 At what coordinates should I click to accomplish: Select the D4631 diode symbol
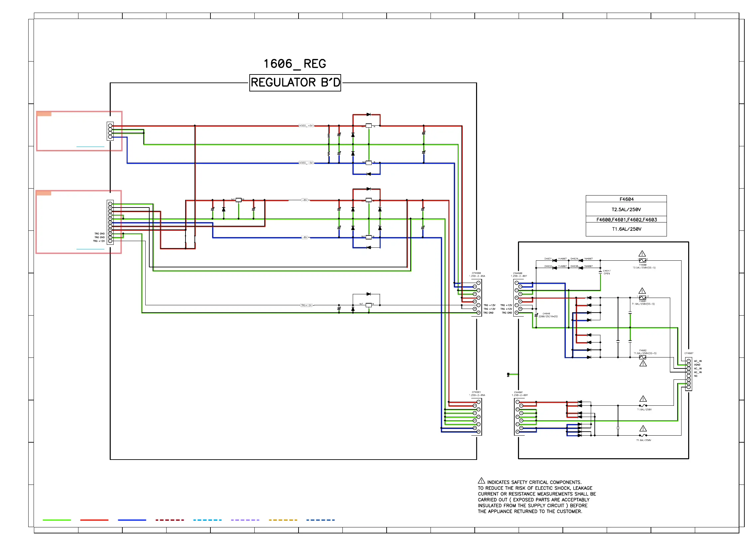pos(555,261)
